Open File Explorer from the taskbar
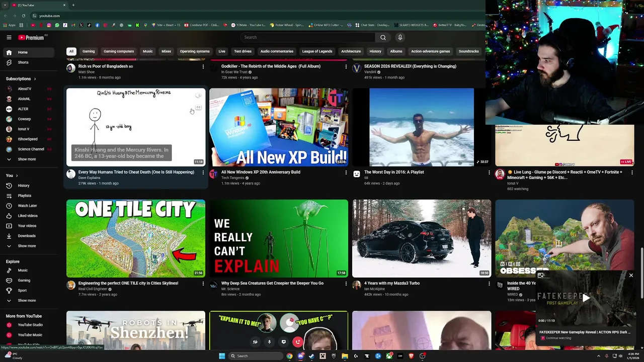 pyautogui.click(x=345, y=356)
